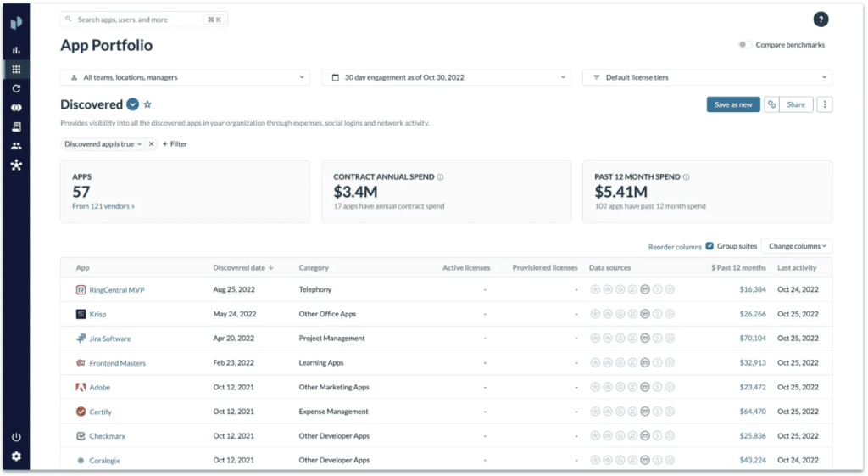The image size is (868, 476).
Task: Open the Change columns dropdown
Action: [x=797, y=246]
